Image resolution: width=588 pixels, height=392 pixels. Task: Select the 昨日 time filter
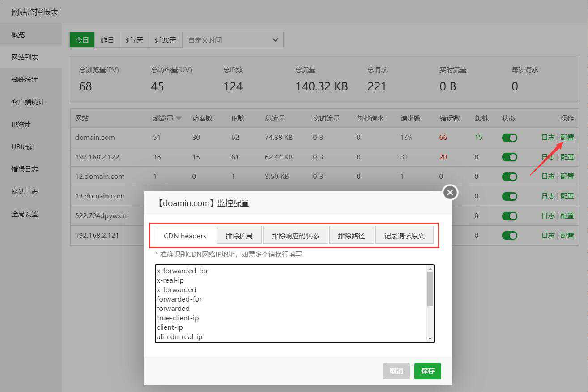coord(107,40)
